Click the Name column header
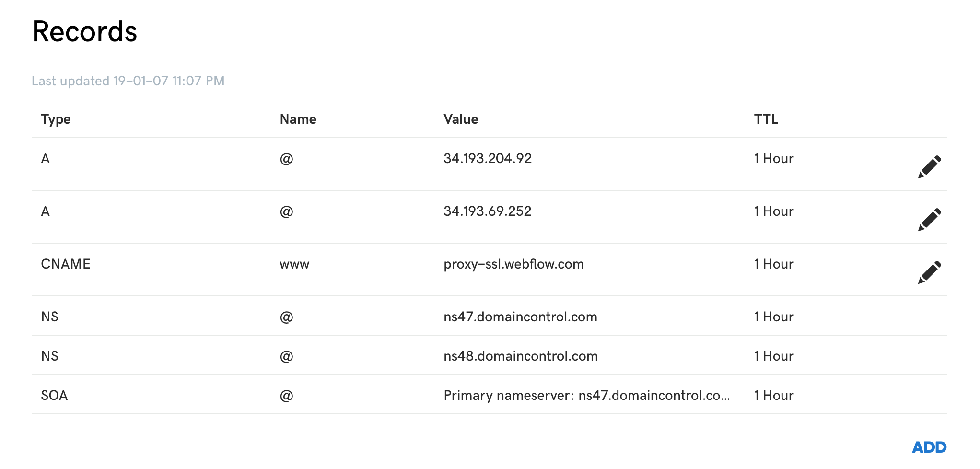Image resolution: width=980 pixels, height=469 pixels. point(298,119)
